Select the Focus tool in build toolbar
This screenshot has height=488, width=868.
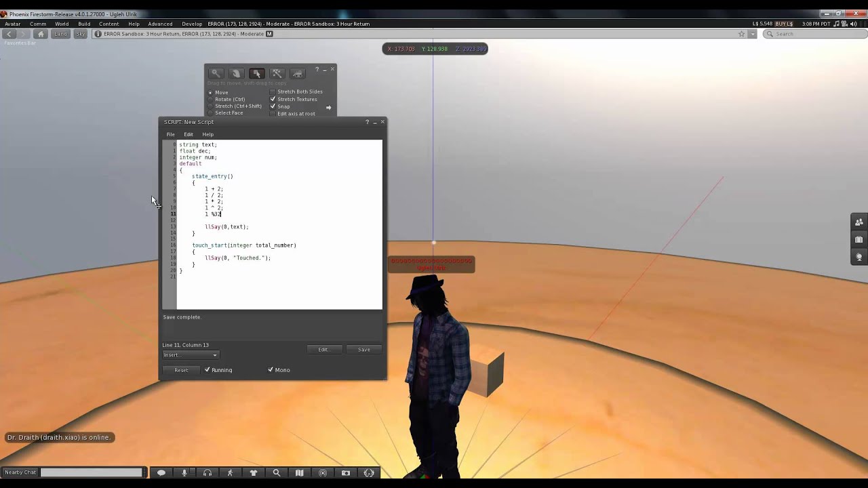[x=216, y=73]
